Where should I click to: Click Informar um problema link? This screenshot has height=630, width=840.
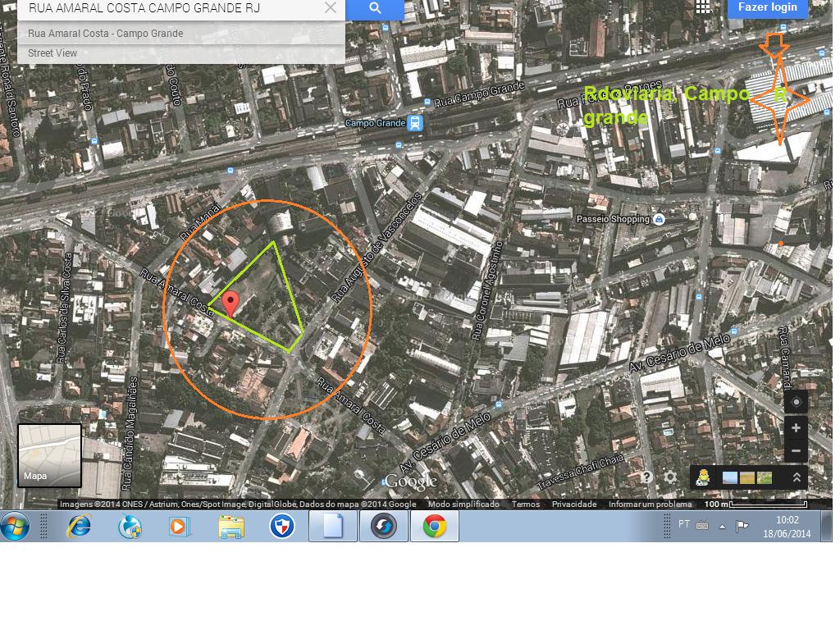[650, 504]
